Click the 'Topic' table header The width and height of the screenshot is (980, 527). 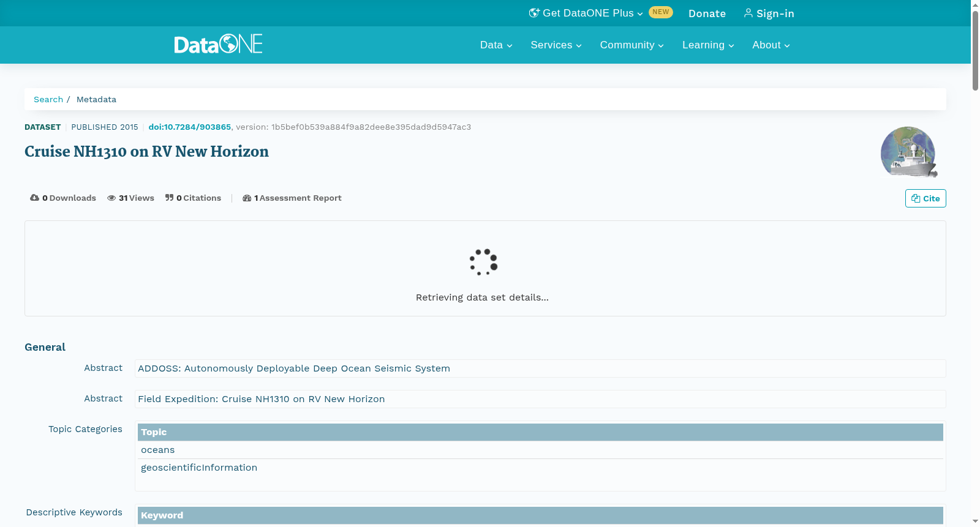[x=540, y=432]
